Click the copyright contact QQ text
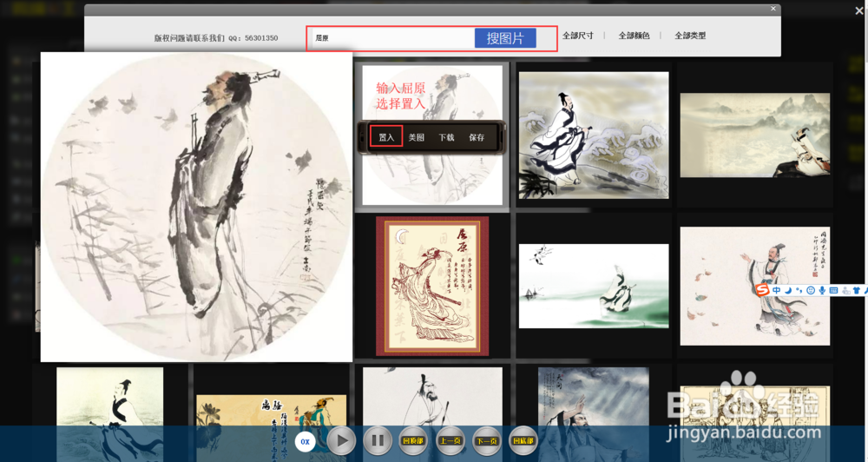Viewport: 868px width, 462px height. pyautogui.click(x=216, y=38)
